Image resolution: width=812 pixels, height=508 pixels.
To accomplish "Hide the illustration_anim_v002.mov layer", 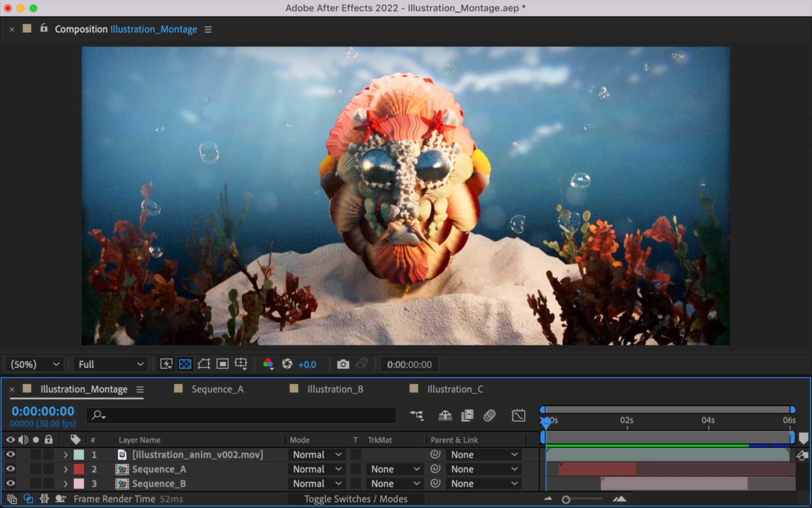I will [x=10, y=454].
